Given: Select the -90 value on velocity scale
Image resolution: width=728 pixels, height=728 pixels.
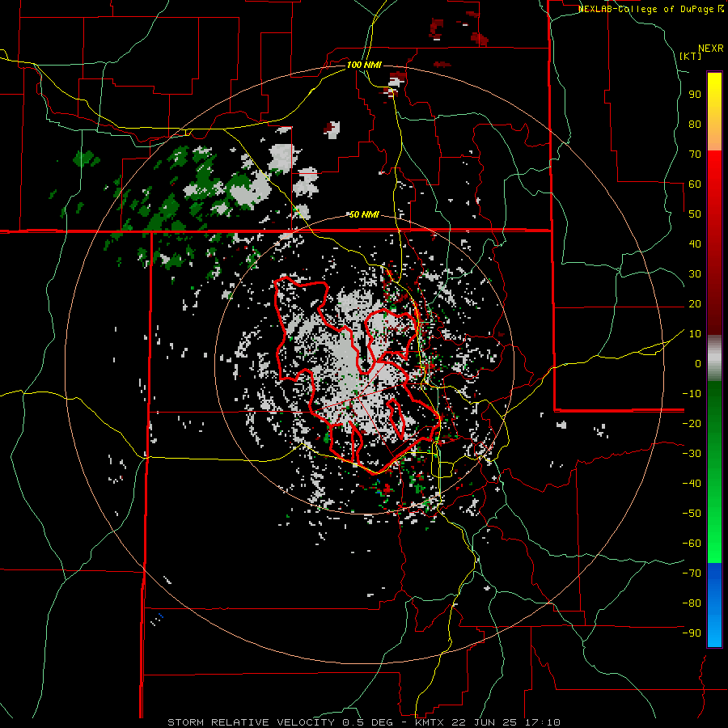Looking at the screenshot, I should pos(692,633).
